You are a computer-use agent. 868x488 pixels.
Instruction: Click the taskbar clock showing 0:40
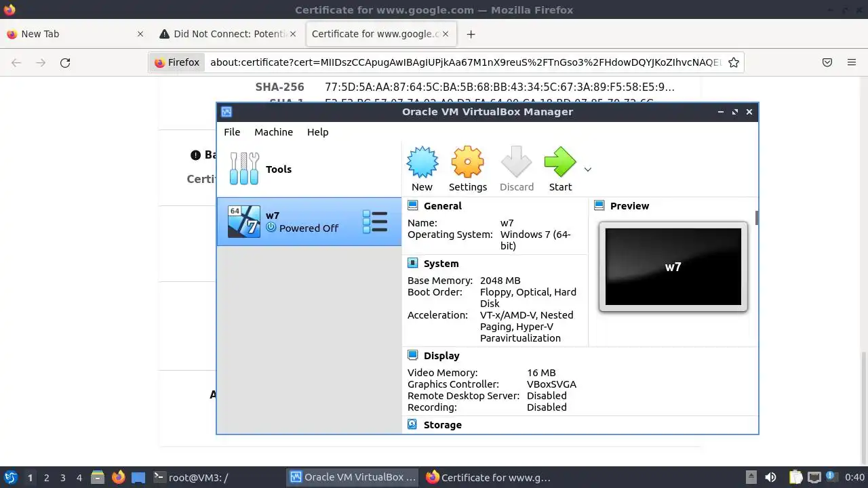(854, 477)
